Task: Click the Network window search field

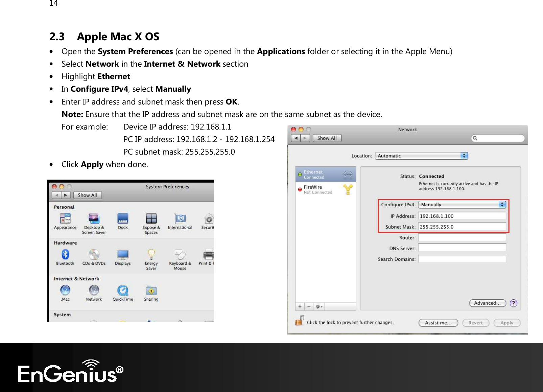Action: click(x=498, y=138)
